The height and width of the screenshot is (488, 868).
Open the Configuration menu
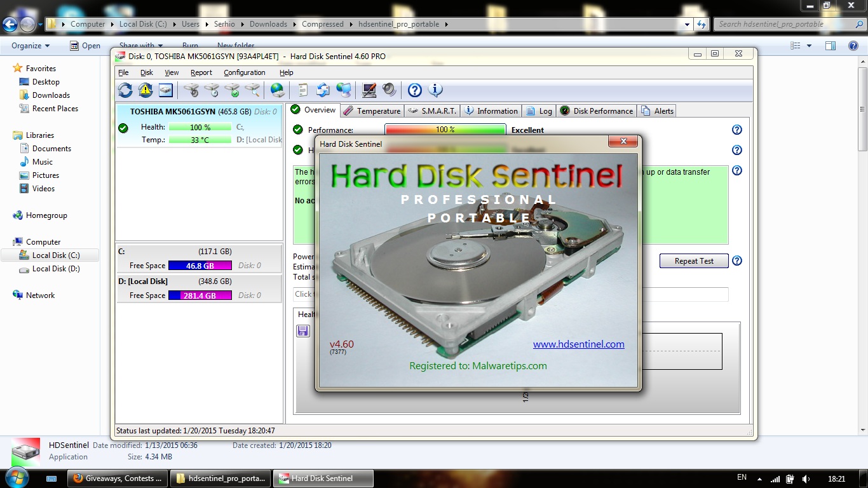coord(245,72)
